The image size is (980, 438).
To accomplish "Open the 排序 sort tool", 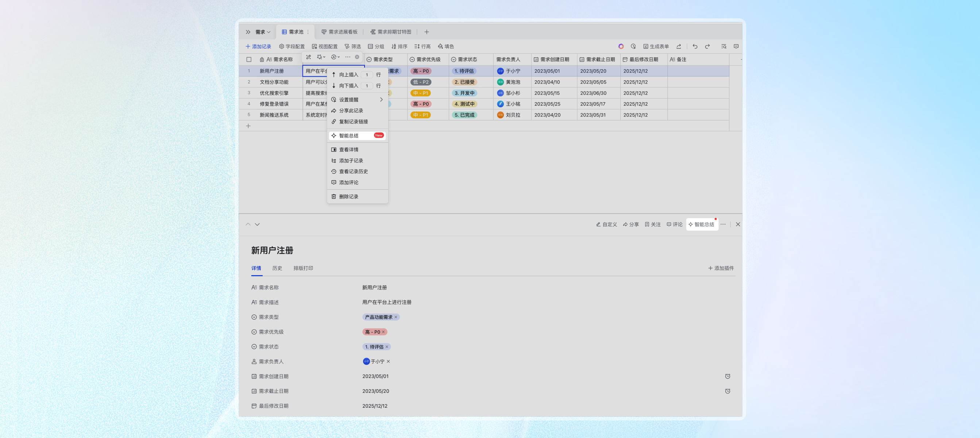I will 399,46.
